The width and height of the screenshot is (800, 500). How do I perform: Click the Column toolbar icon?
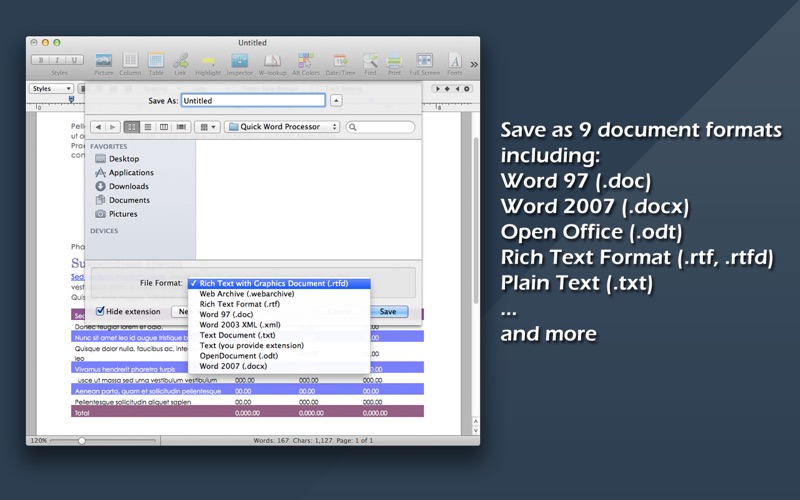click(x=130, y=60)
